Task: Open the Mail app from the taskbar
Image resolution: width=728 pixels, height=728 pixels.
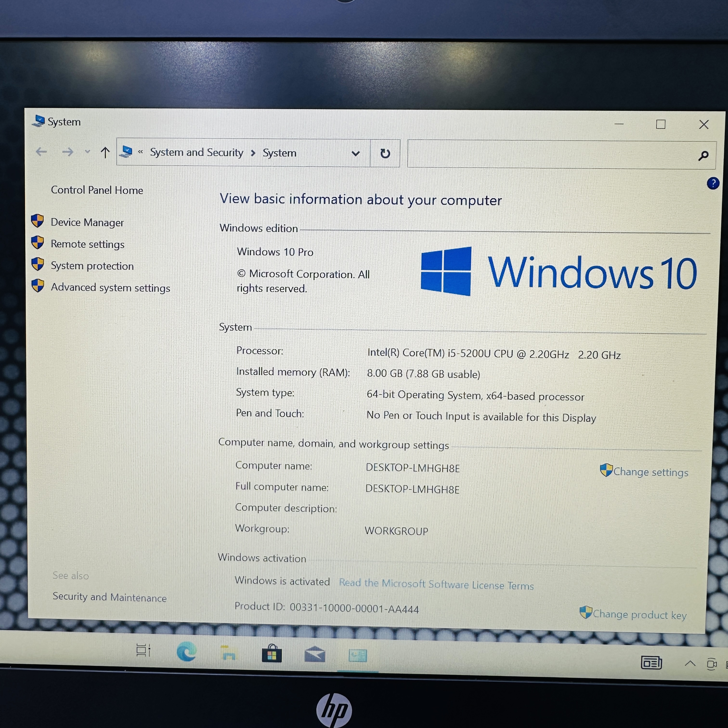Action: pyautogui.click(x=315, y=654)
